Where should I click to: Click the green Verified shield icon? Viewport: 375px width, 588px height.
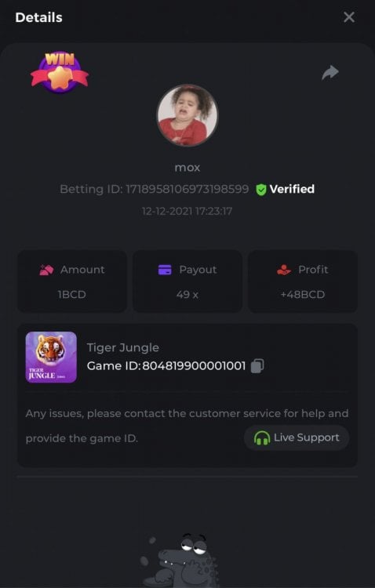pos(261,190)
